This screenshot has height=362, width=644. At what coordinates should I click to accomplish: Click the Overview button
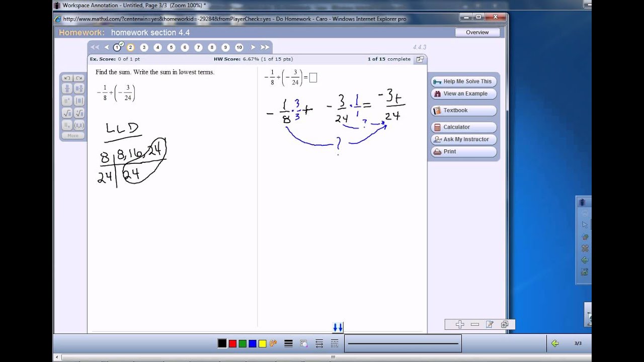pos(477,32)
